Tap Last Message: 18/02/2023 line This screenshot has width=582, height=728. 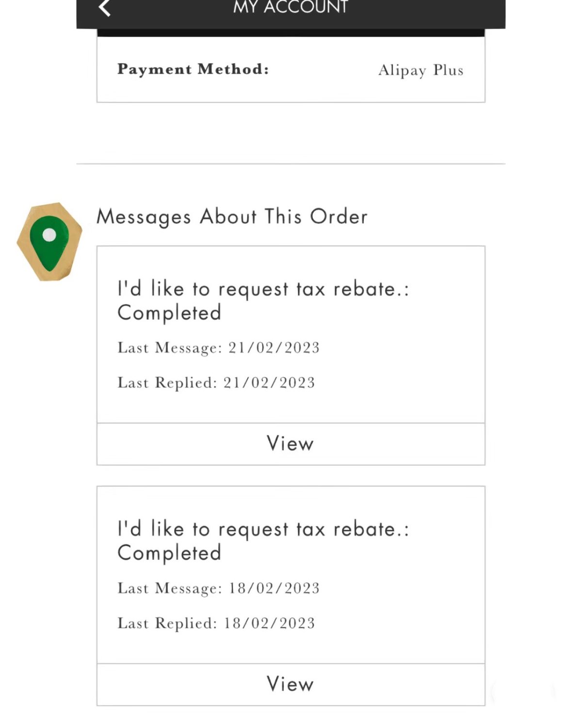tap(219, 588)
